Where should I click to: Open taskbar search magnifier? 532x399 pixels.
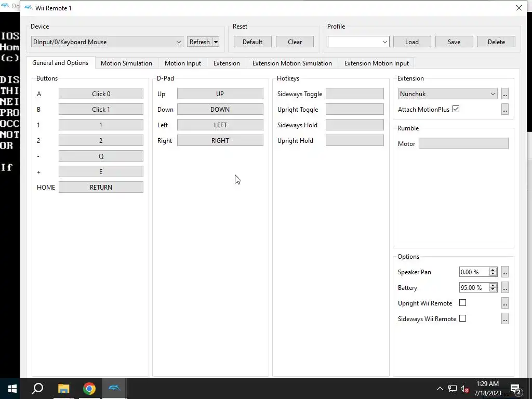click(37, 389)
